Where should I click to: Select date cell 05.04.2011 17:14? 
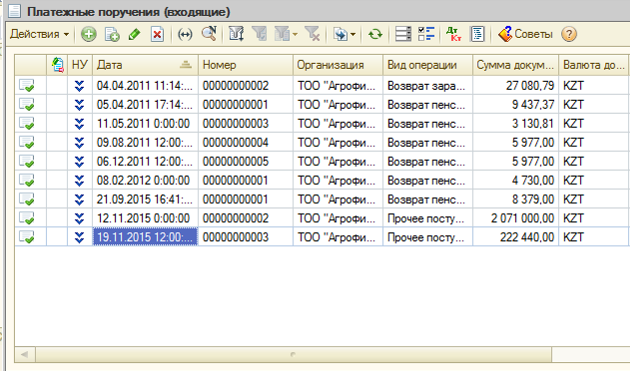click(x=145, y=105)
